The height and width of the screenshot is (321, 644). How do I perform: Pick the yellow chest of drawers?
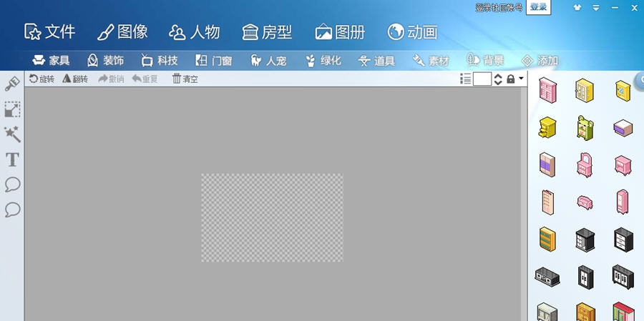click(x=547, y=127)
